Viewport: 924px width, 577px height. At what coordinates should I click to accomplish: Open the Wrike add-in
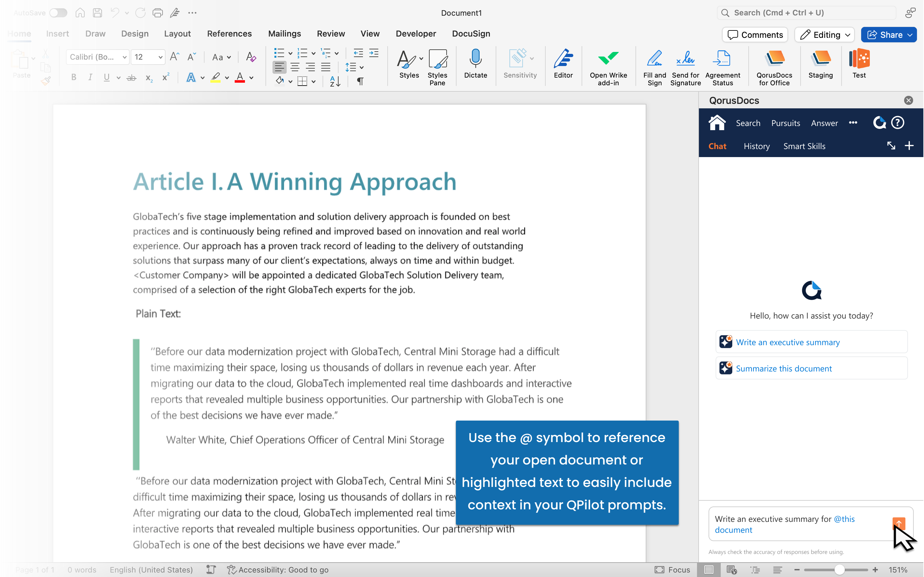point(609,68)
